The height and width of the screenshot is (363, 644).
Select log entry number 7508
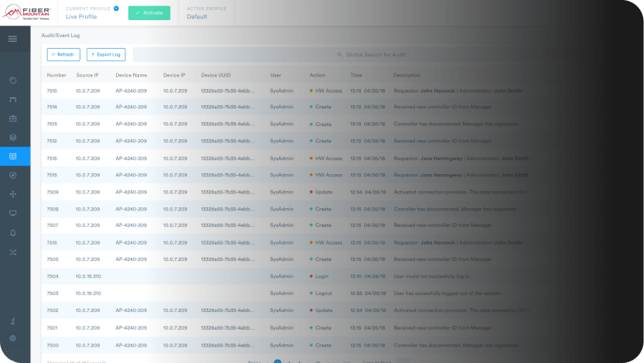tap(53, 209)
